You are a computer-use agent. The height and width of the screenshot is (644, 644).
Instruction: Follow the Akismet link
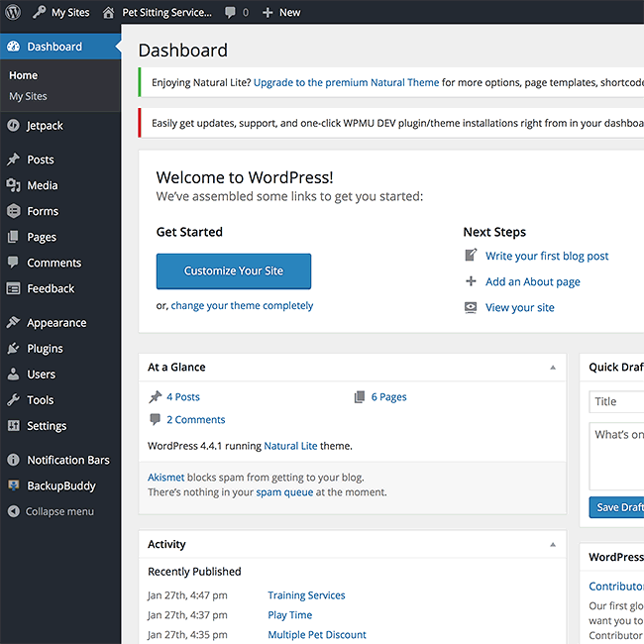(x=165, y=478)
